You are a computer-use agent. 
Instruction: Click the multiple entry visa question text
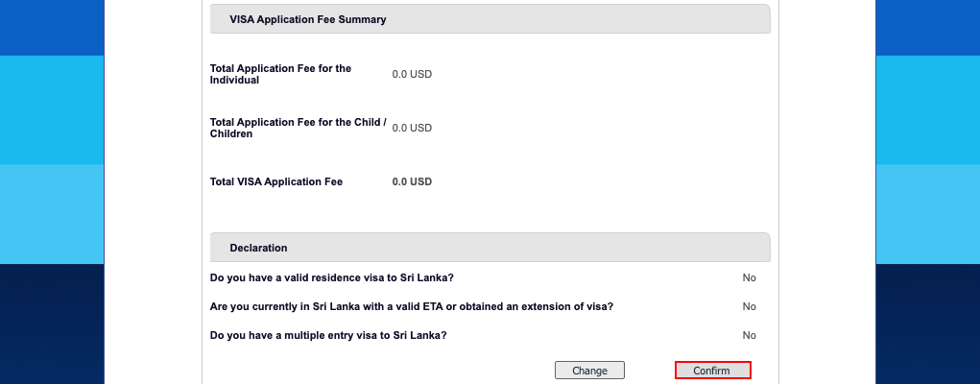328,335
